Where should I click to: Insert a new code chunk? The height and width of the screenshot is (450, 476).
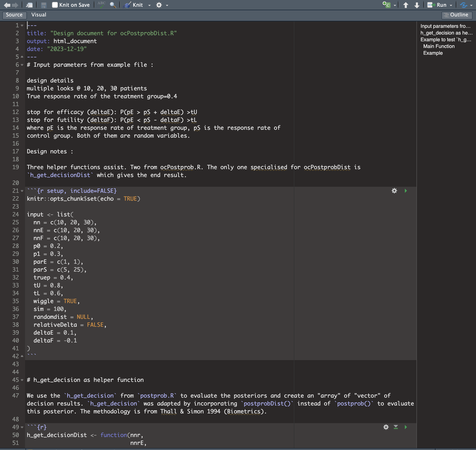387,5
